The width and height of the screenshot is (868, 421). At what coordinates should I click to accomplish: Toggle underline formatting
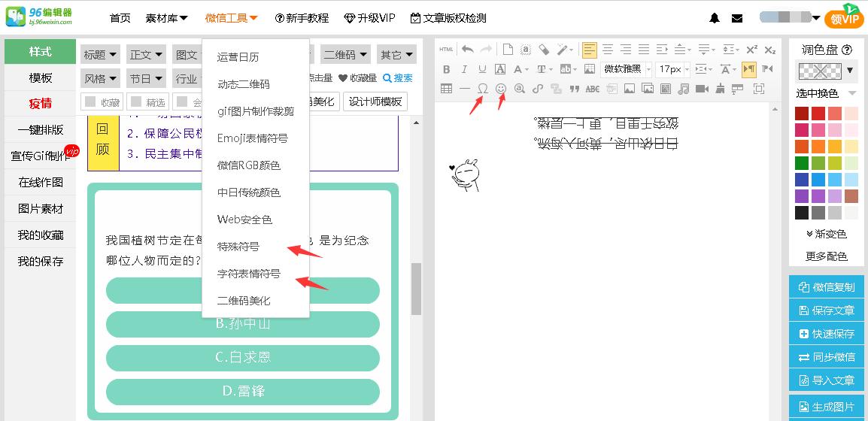(x=482, y=69)
